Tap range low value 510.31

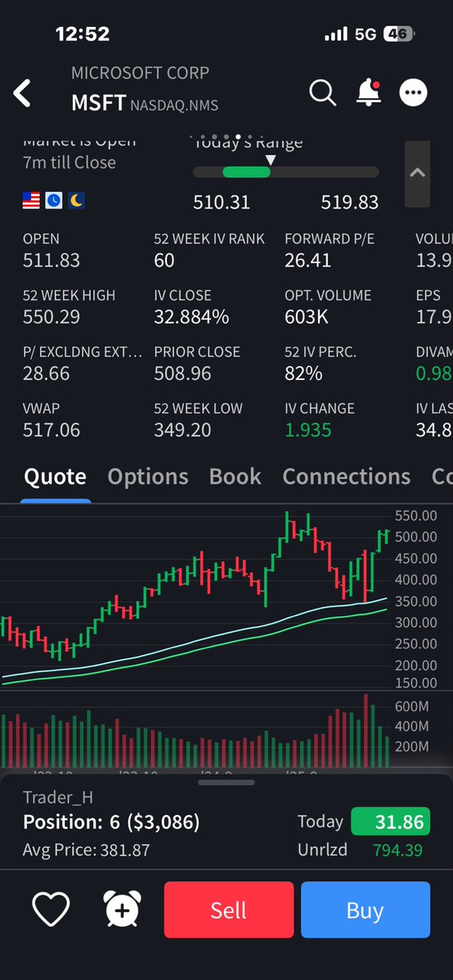click(222, 203)
